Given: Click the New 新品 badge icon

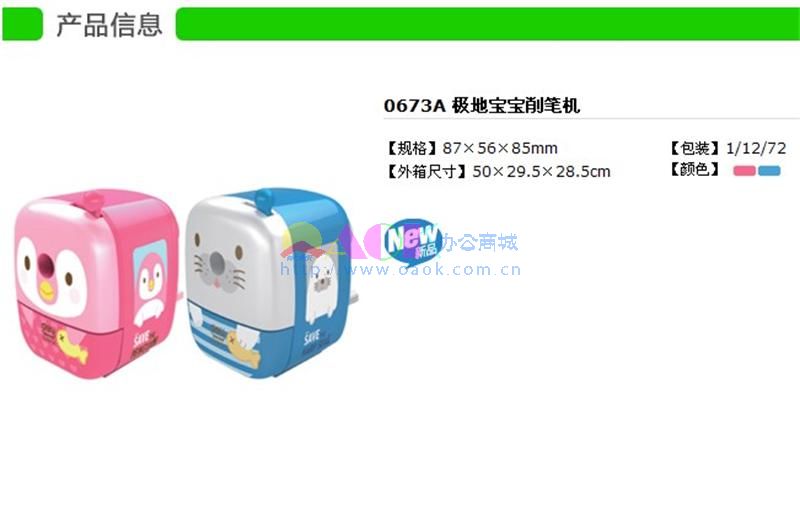Looking at the screenshot, I should point(413,240).
